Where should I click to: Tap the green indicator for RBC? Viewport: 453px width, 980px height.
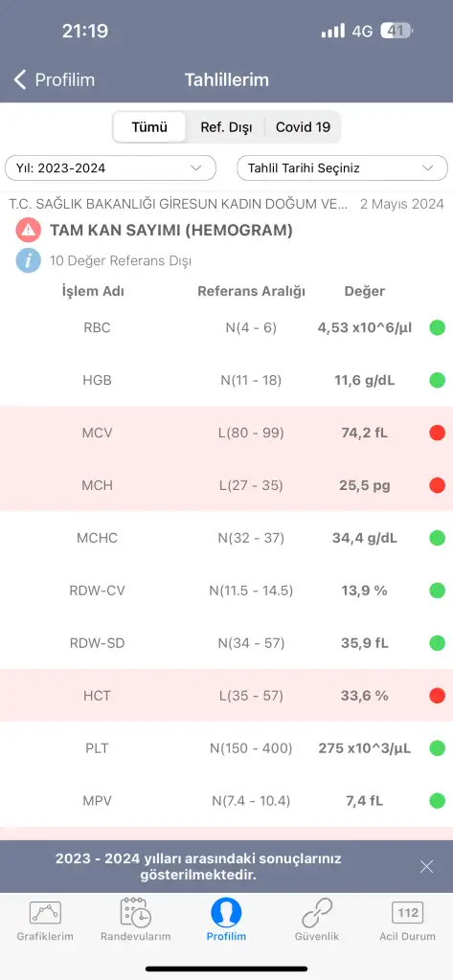[x=438, y=327]
